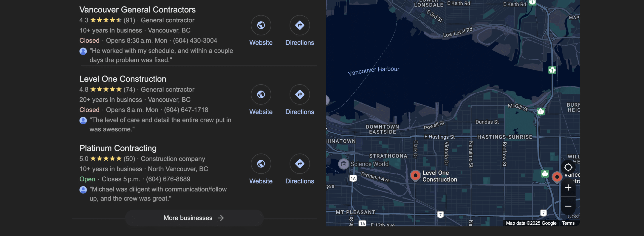The image size is (644, 236).
Task: Zoom out on the map
Action: pos(568,206)
